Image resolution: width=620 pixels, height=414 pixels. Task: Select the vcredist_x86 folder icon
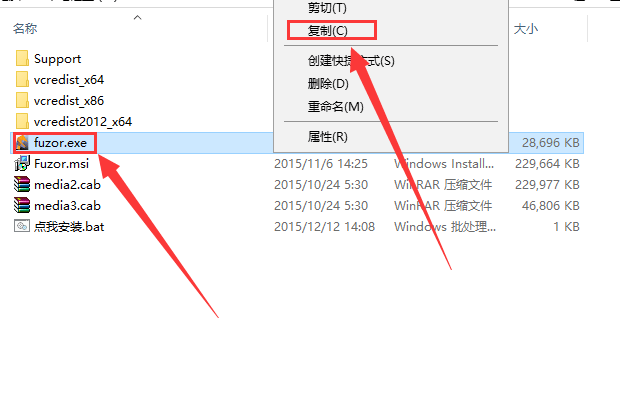[22, 100]
